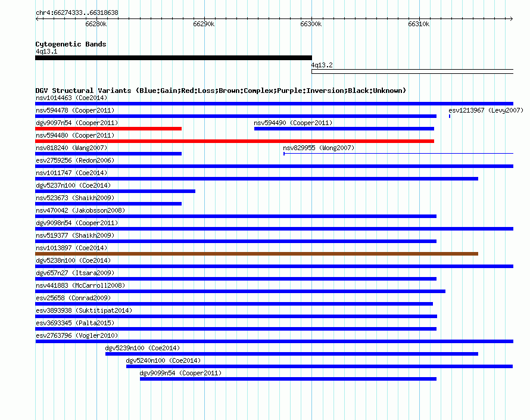The image size is (530, 420).
Task: Click the thin nsv829955 variant line
Action: (398, 154)
